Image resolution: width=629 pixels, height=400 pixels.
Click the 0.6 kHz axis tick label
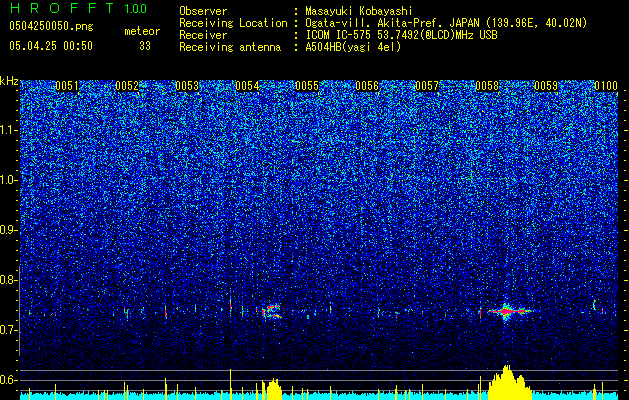[9, 380]
